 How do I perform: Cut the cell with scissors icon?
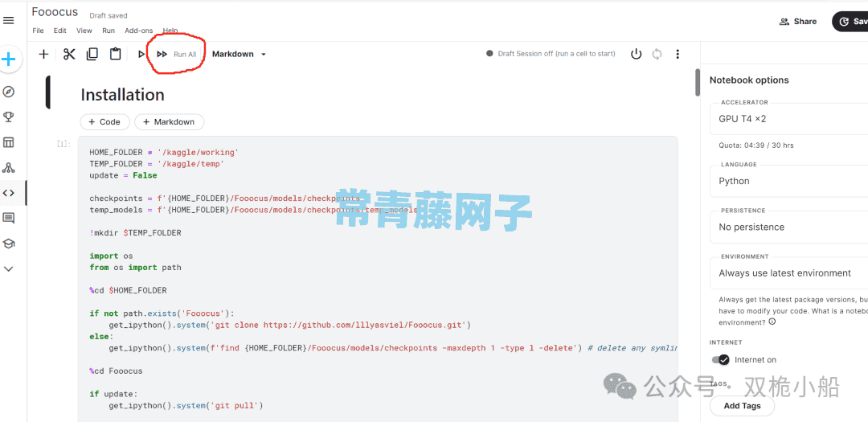click(69, 54)
